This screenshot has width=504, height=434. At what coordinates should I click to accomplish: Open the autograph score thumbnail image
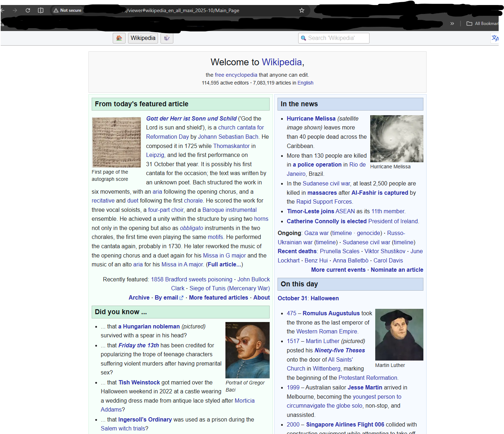coord(116,142)
